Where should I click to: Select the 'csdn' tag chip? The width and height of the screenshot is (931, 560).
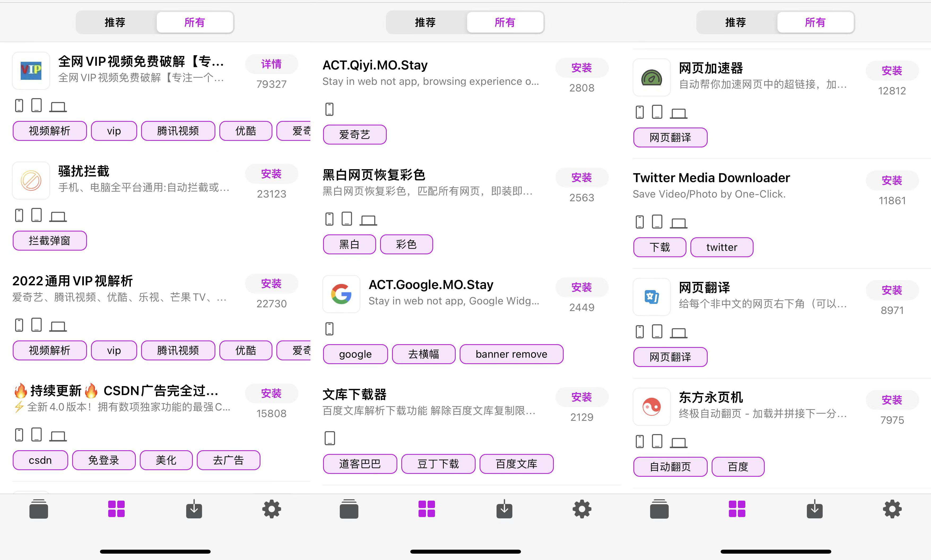pos(40,460)
